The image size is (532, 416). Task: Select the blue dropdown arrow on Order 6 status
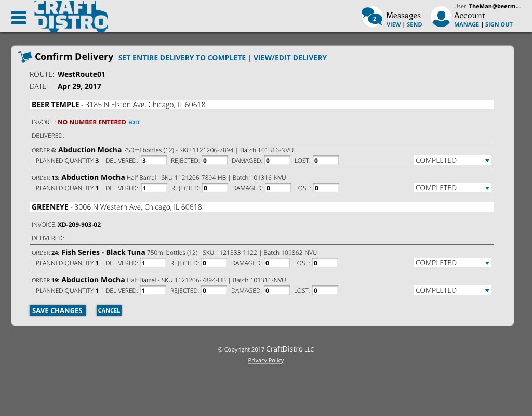[487, 160]
